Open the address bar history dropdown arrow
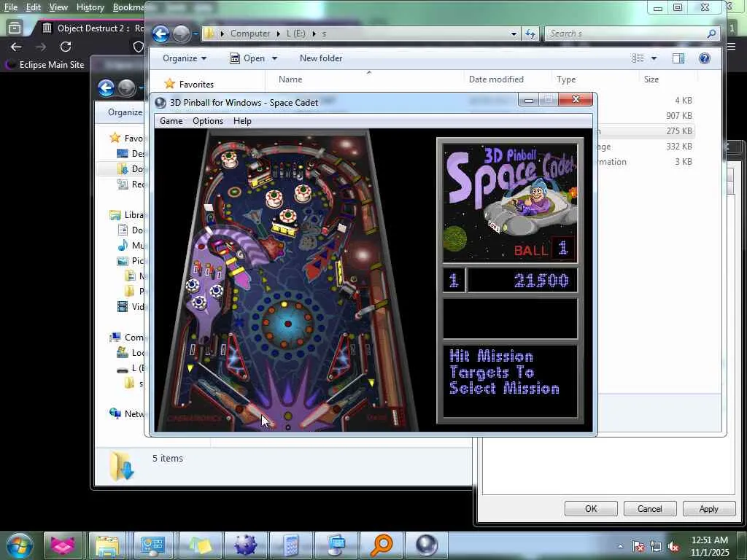747x560 pixels. coord(514,34)
